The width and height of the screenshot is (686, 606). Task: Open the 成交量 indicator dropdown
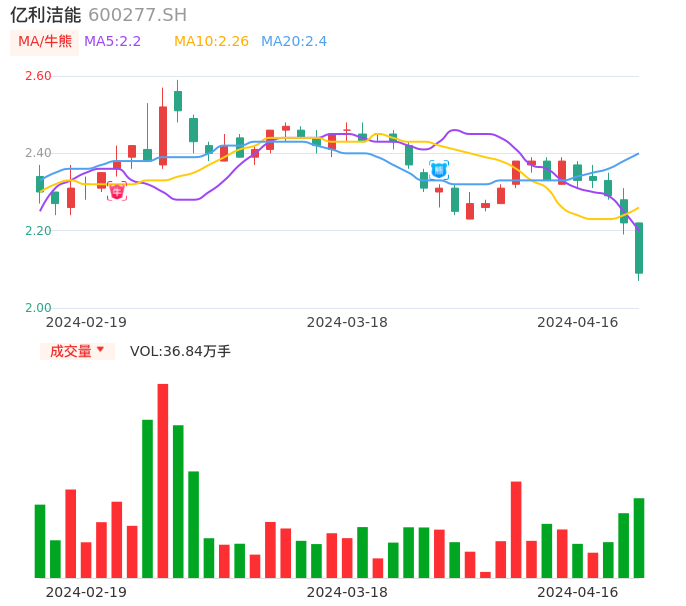click(77, 351)
